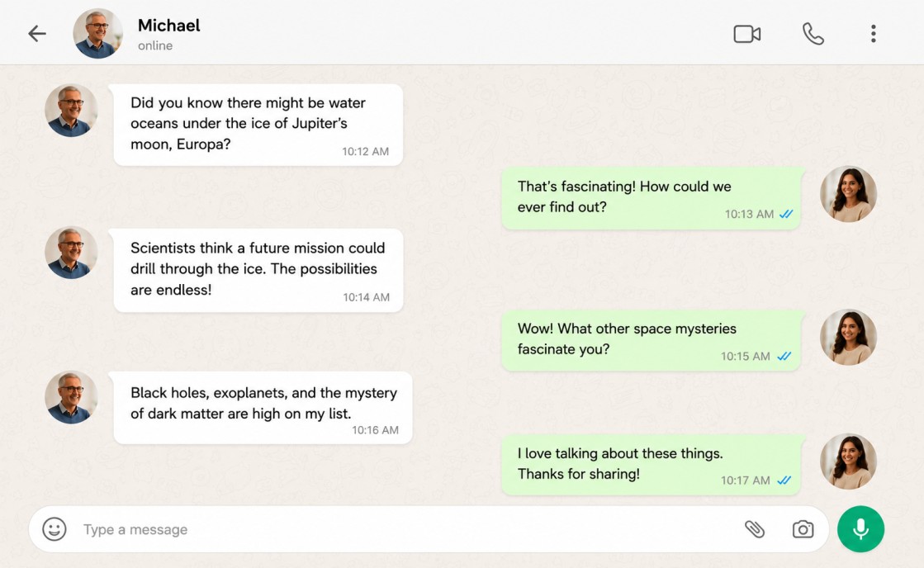Click the woman's avatar next to 10:15 AM message
Viewport: 924px width, 568px height.
point(848,337)
